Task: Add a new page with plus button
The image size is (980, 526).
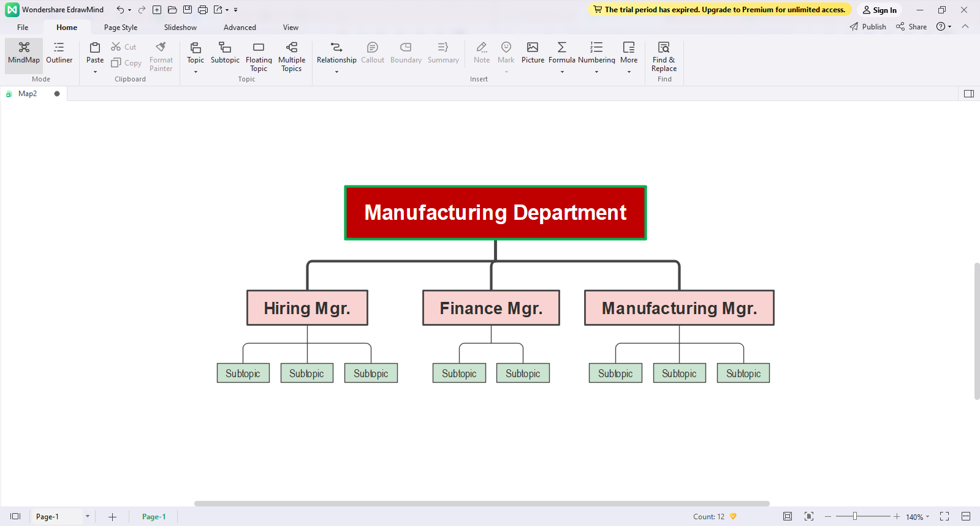Action: (x=112, y=517)
